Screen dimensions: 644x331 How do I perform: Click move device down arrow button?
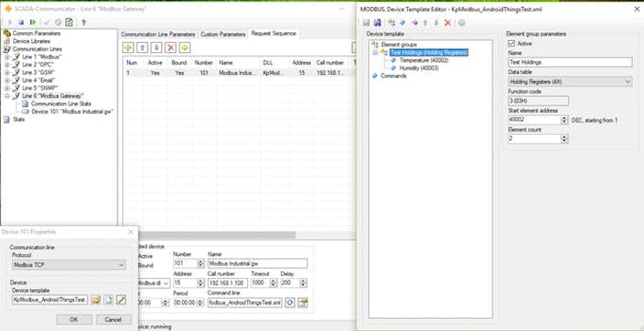pos(157,48)
